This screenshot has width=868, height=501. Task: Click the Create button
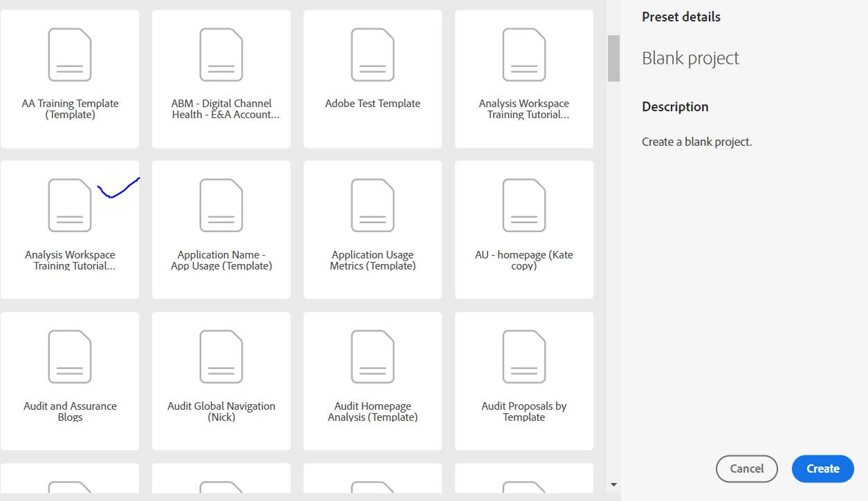coord(823,469)
